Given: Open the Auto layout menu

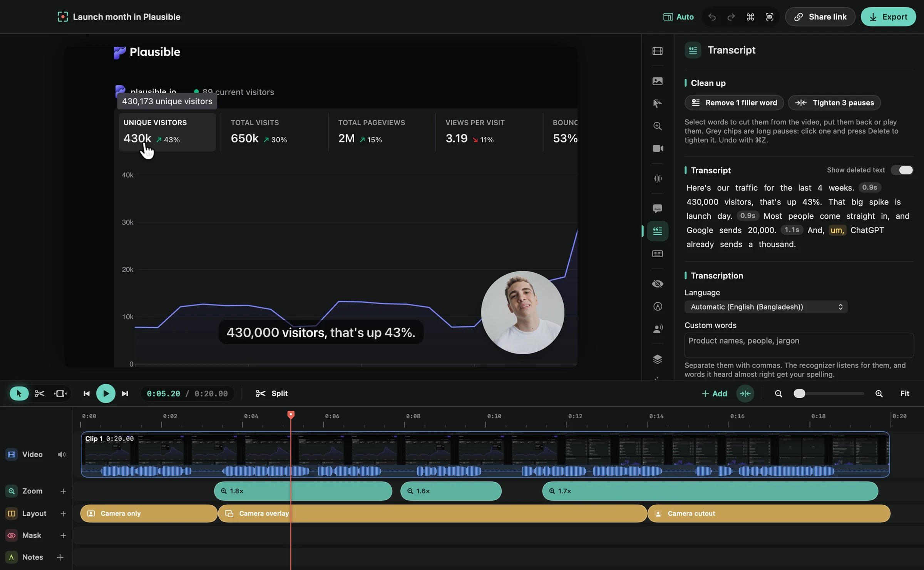Looking at the screenshot, I should tap(678, 17).
